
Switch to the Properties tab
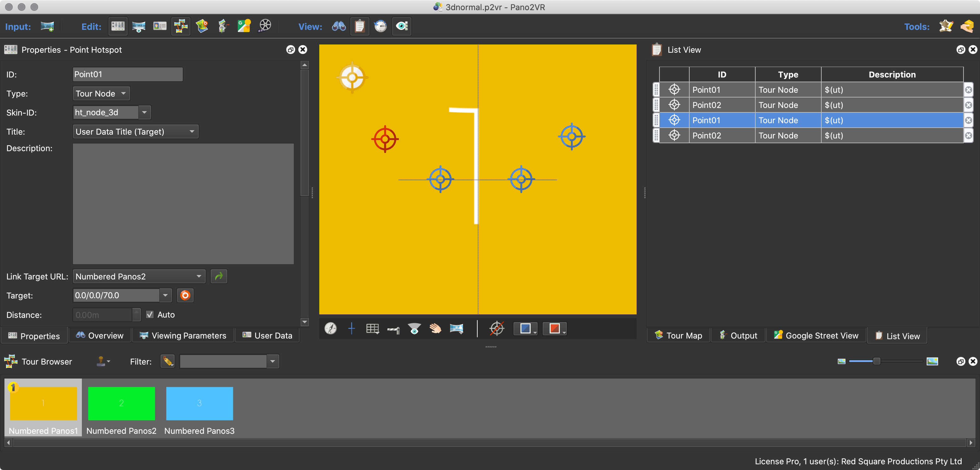(x=34, y=336)
